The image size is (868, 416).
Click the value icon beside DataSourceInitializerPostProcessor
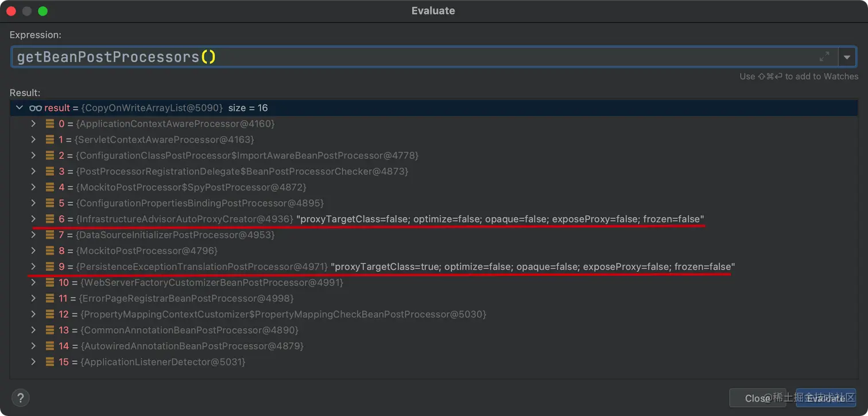coord(49,234)
